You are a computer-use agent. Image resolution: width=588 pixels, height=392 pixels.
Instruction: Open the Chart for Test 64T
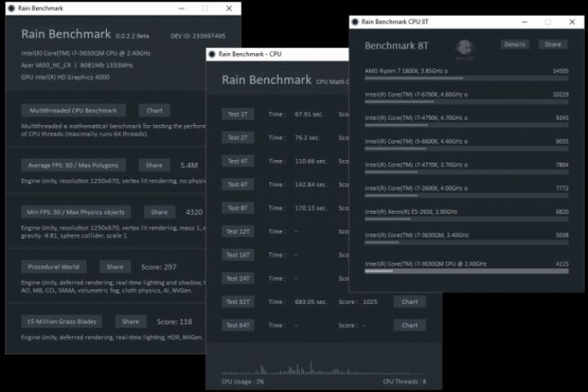click(409, 325)
